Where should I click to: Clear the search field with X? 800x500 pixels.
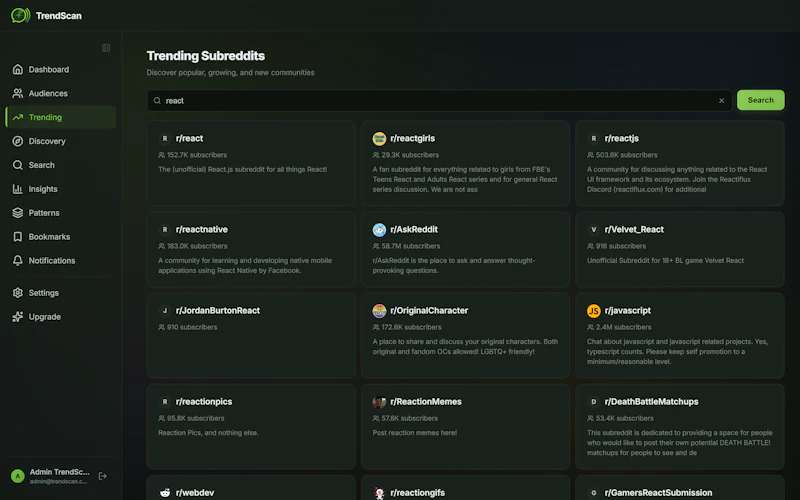(721, 101)
